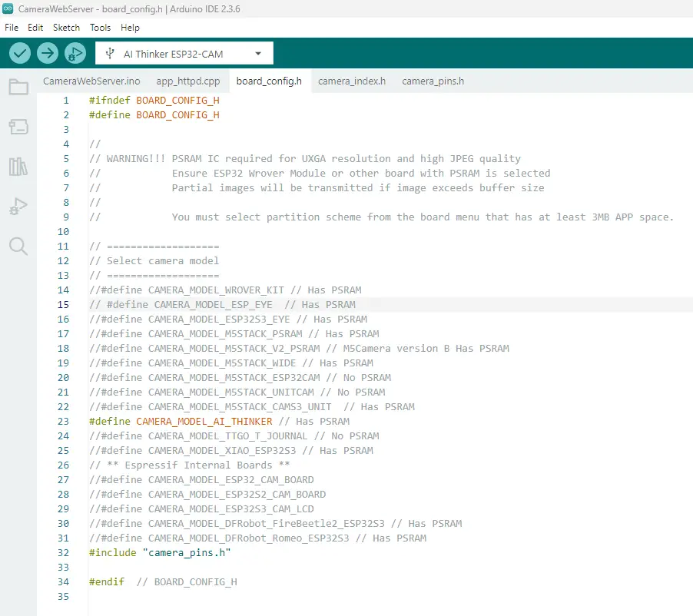
Task: Open the Help menu
Action: (x=130, y=27)
